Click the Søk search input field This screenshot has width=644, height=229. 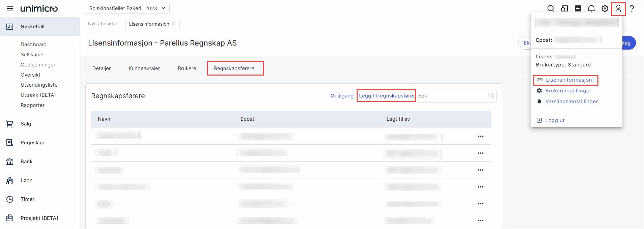452,96
